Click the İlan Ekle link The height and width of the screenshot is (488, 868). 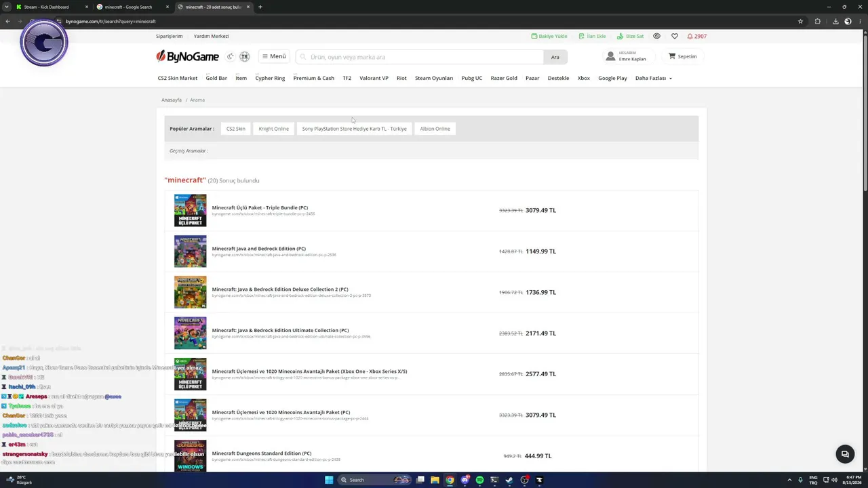[x=592, y=36]
